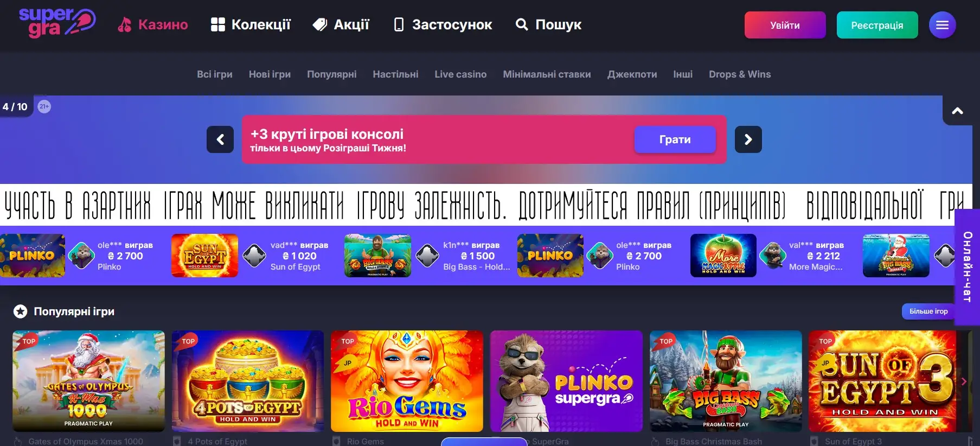Click the Акції tag icon
980x446 pixels.
320,24
